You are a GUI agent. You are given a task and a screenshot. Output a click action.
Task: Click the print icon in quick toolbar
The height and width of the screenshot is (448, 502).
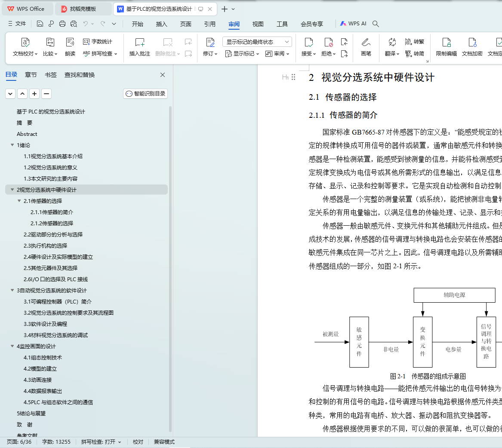pos(62,24)
